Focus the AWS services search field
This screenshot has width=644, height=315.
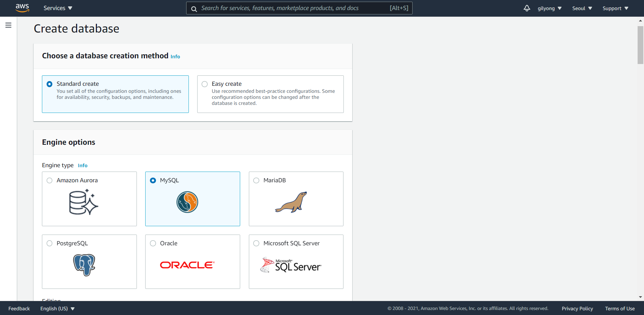(x=299, y=8)
